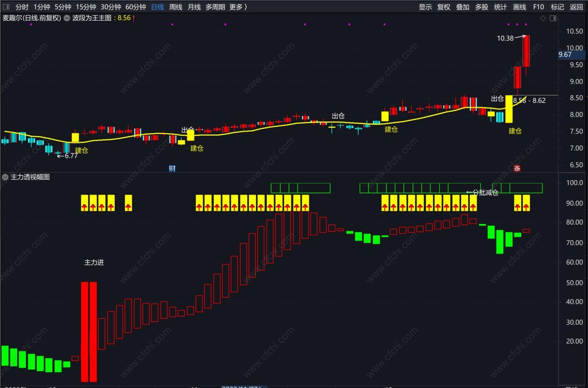Click the 出仓 label above 7.50 area
The height and width of the screenshot is (388, 588).
click(x=187, y=130)
